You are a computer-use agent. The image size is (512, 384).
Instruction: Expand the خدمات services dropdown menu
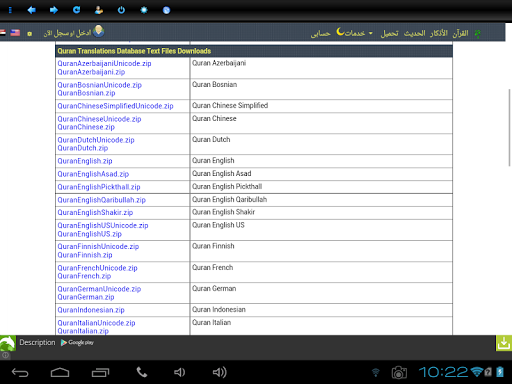[x=355, y=33]
